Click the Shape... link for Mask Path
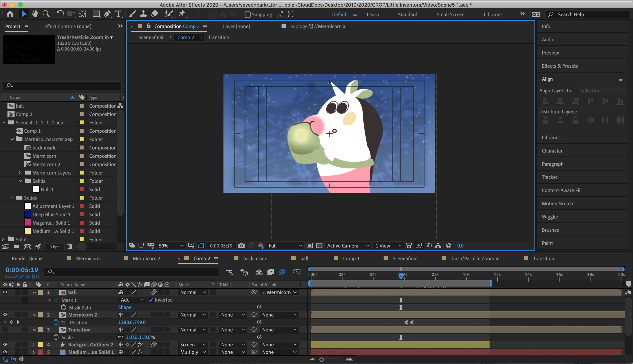 click(126, 308)
